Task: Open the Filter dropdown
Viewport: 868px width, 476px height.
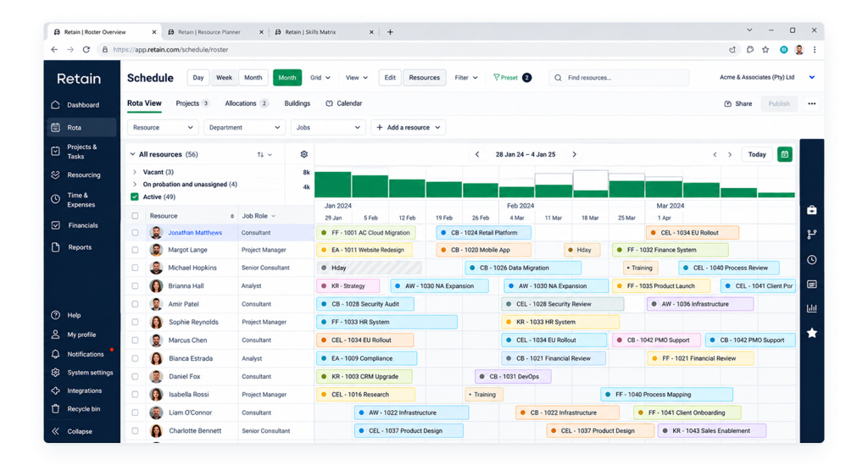Action: [466, 77]
